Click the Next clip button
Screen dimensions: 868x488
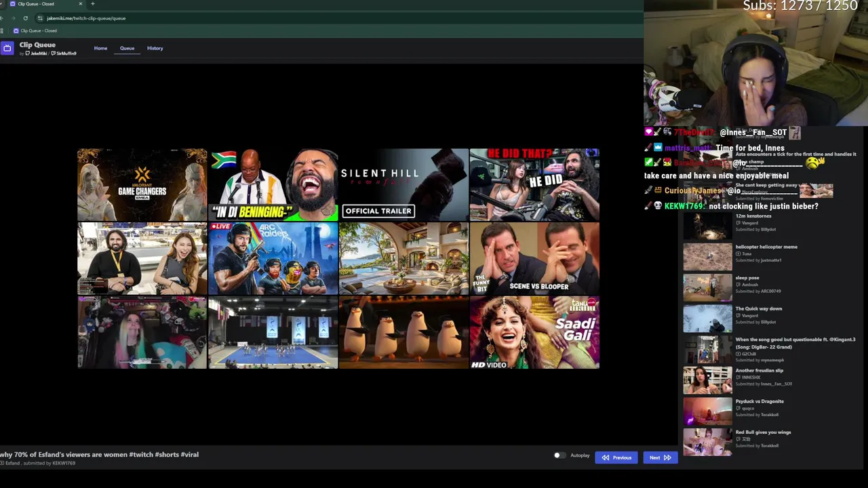pyautogui.click(x=660, y=457)
